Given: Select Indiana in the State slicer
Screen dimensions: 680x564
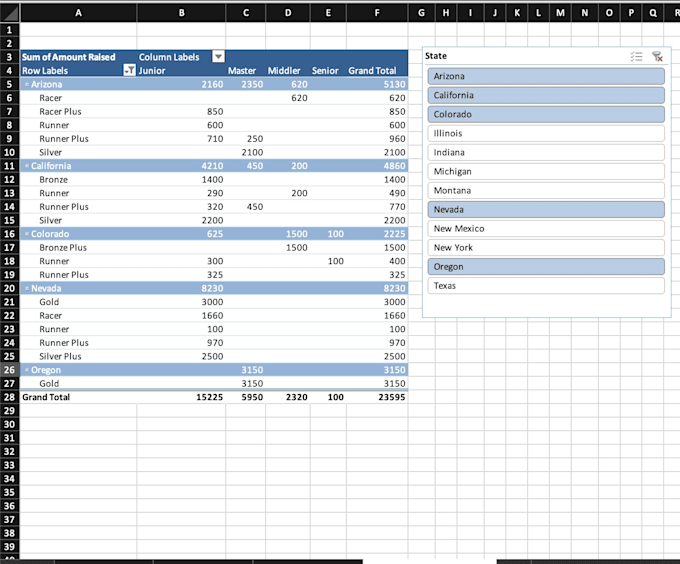Looking at the screenshot, I should 546,153.
